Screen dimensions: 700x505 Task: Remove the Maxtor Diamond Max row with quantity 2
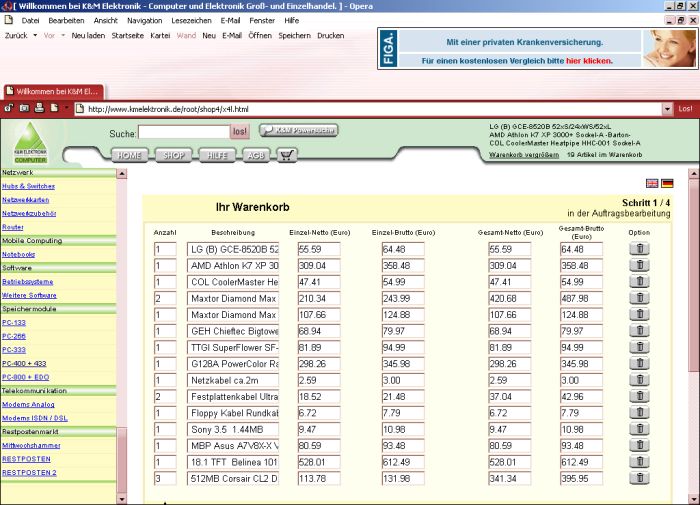pos(639,298)
